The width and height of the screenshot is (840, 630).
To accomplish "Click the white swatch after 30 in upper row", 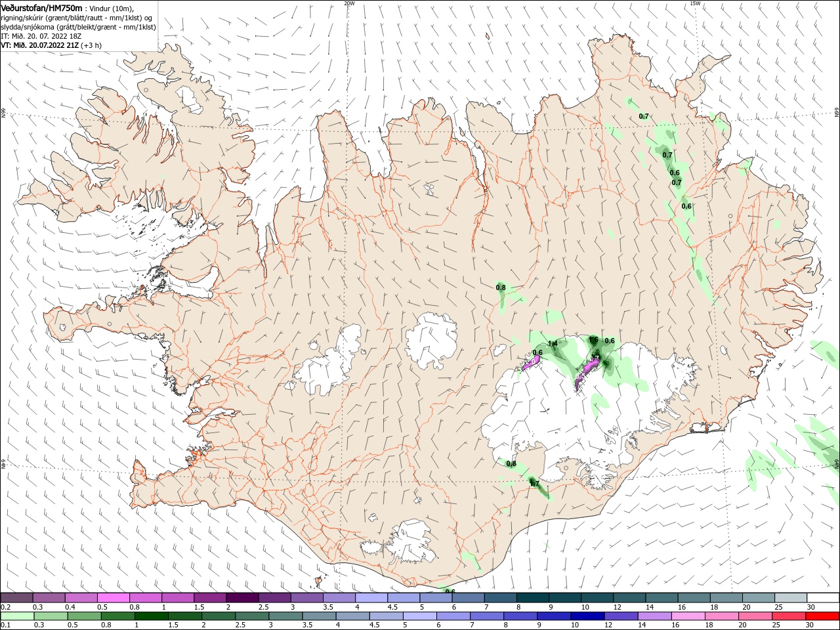I will pos(824,597).
